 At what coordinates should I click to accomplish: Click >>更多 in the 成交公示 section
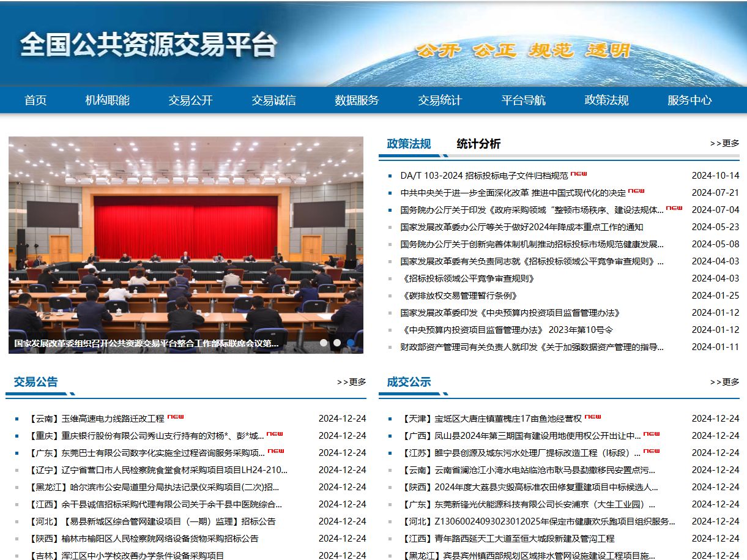[x=725, y=382]
